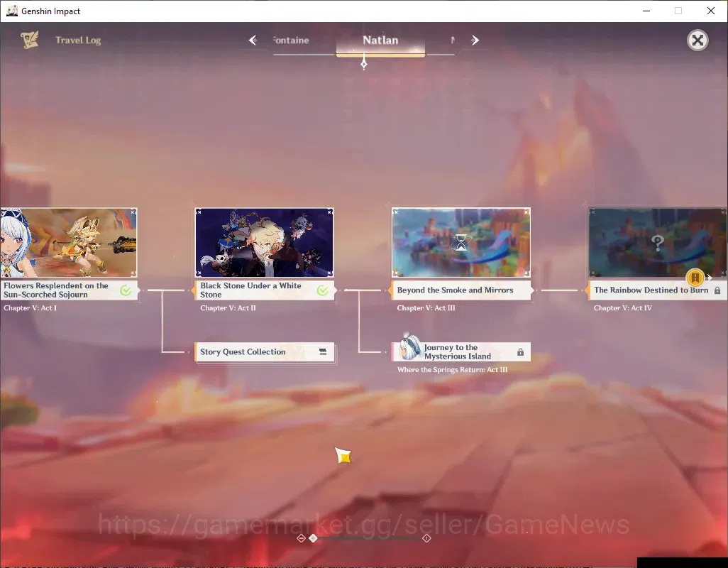This screenshot has width=728, height=568.
Task: Click the Chapter V: Act I label
Action: click(x=31, y=308)
